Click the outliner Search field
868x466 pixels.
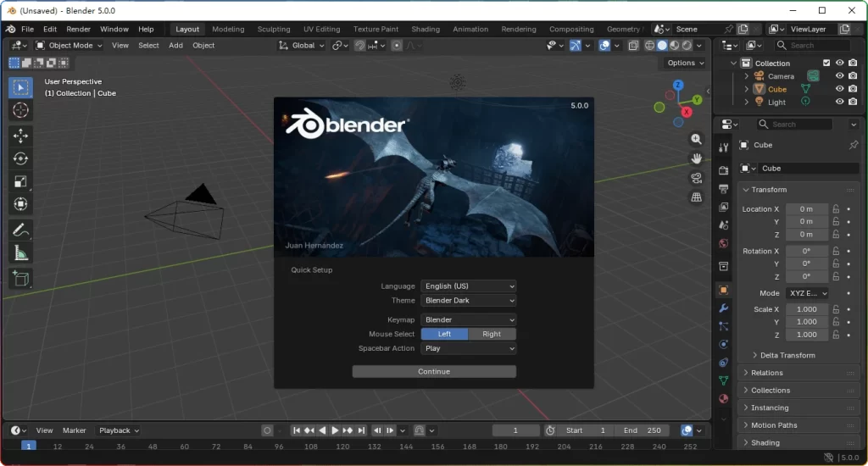tap(813, 46)
